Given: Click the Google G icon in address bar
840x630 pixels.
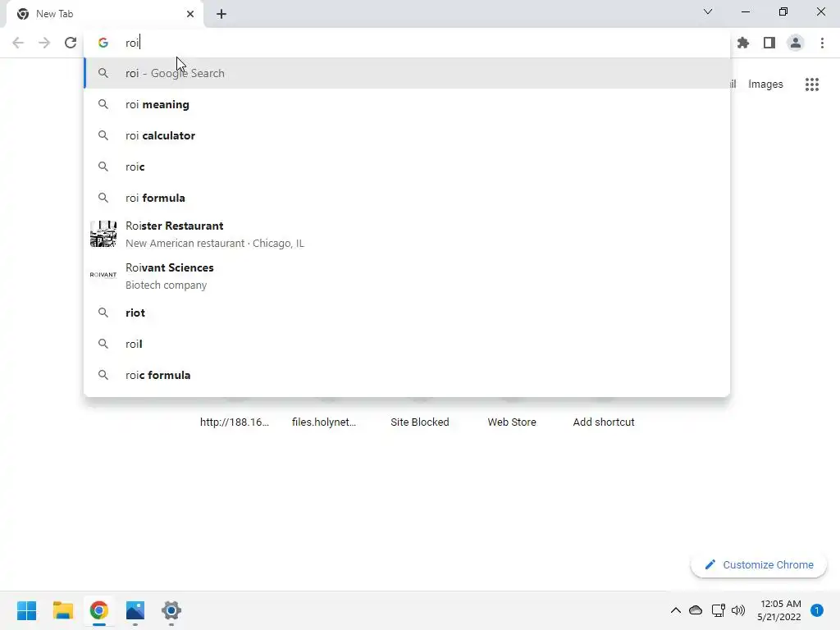Looking at the screenshot, I should tap(103, 43).
